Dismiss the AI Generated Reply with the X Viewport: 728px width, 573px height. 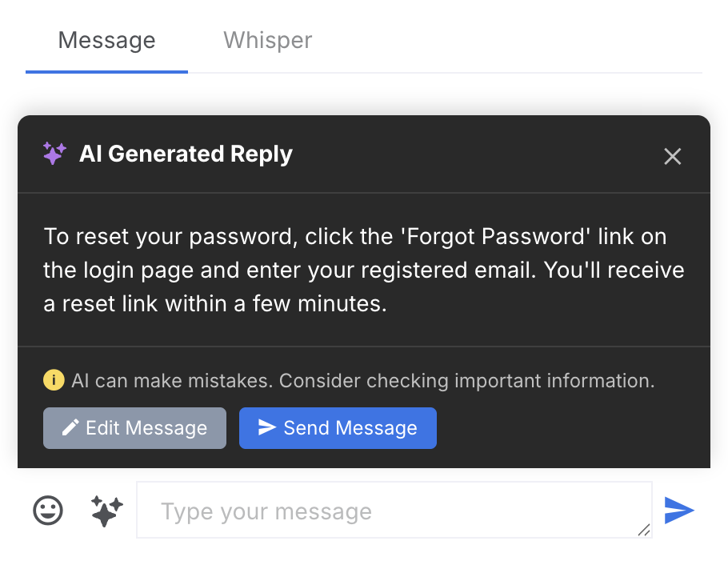click(x=672, y=156)
